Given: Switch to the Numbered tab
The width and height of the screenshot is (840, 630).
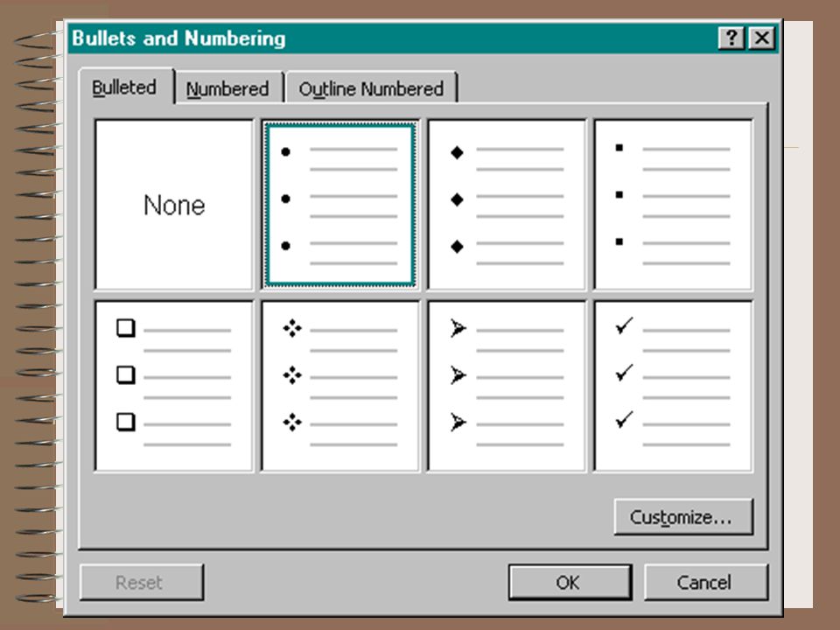Looking at the screenshot, I should pos(228,88).
